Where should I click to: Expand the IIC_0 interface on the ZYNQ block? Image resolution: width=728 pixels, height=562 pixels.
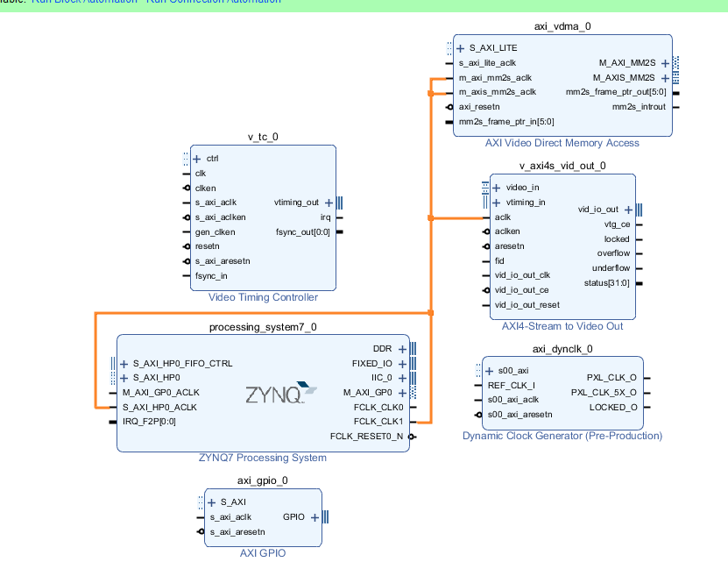[x=402, y=379]
